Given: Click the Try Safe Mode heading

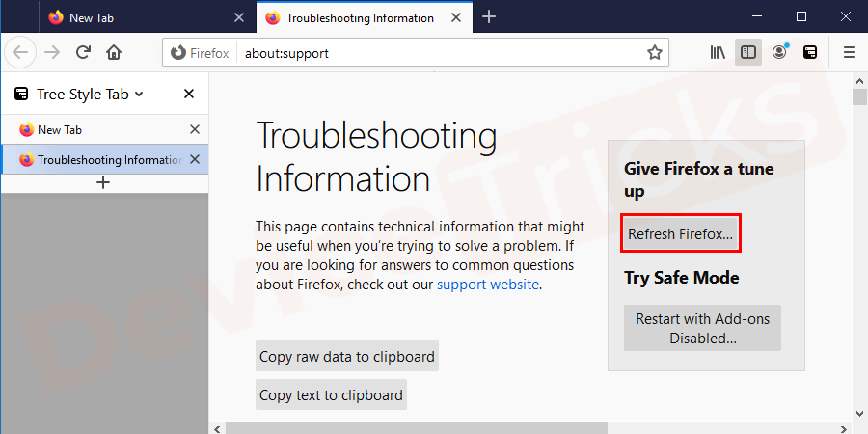Looking at the screenshot, I should click(682, 278).
